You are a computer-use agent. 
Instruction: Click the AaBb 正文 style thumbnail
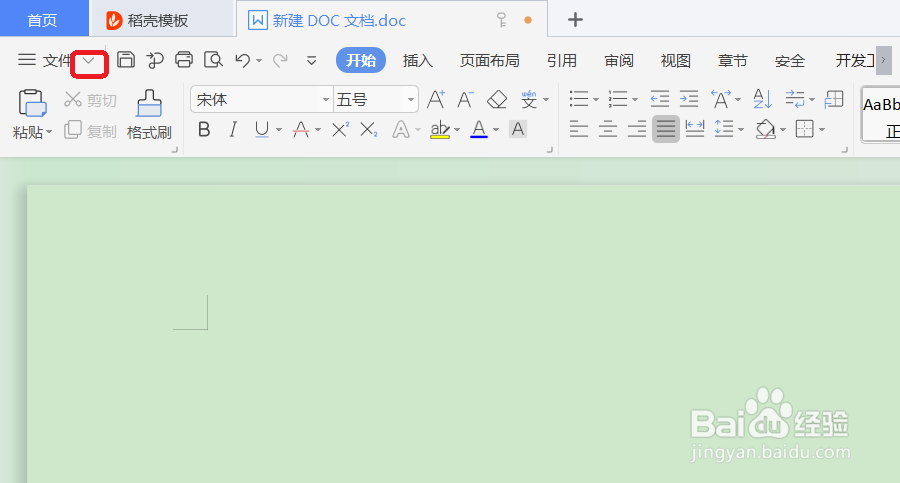coord(881,115)
